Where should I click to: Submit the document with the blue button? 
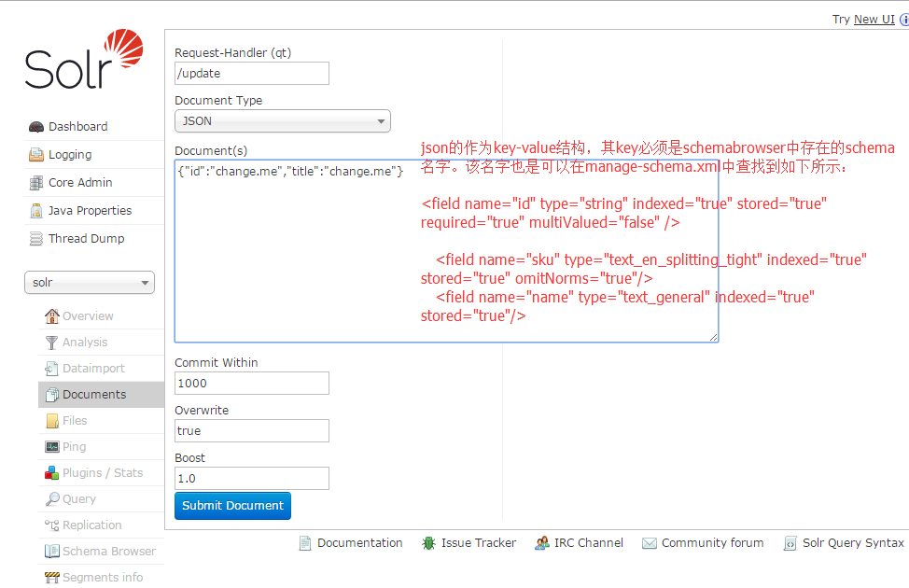[232, 506]
